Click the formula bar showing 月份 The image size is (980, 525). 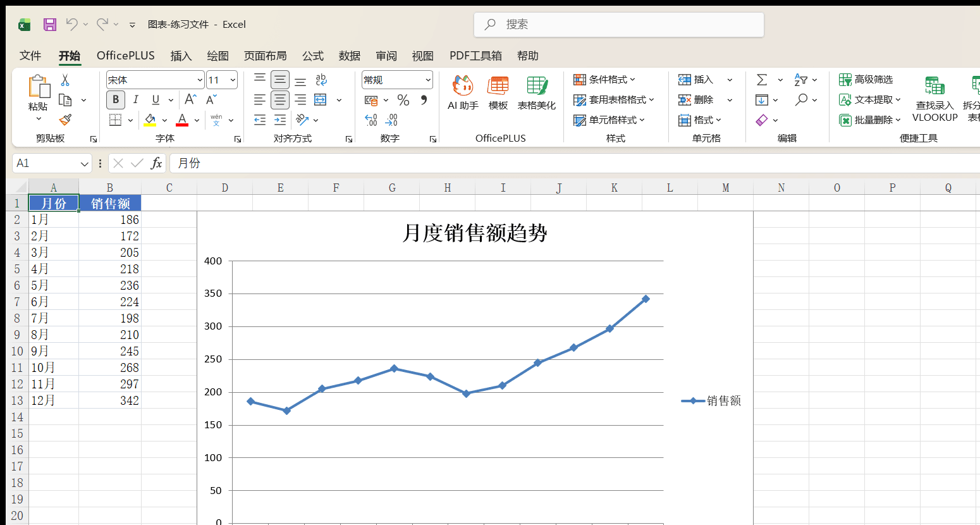(575, 163)
